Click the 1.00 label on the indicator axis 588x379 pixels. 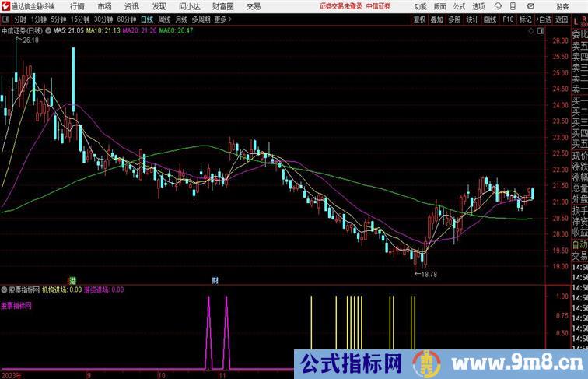pos(562,297)
